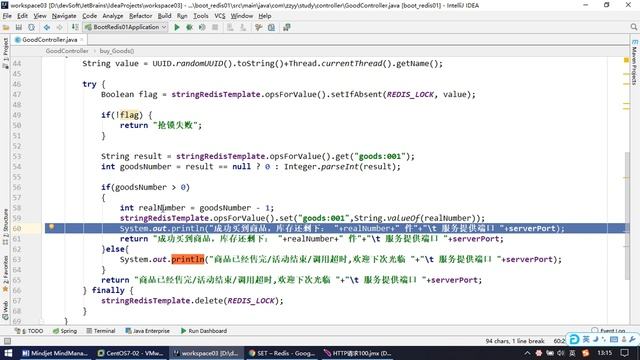This screenshot has height=360, width=640.
Task: Click the Run with Coverage icon
Action: 202,27
